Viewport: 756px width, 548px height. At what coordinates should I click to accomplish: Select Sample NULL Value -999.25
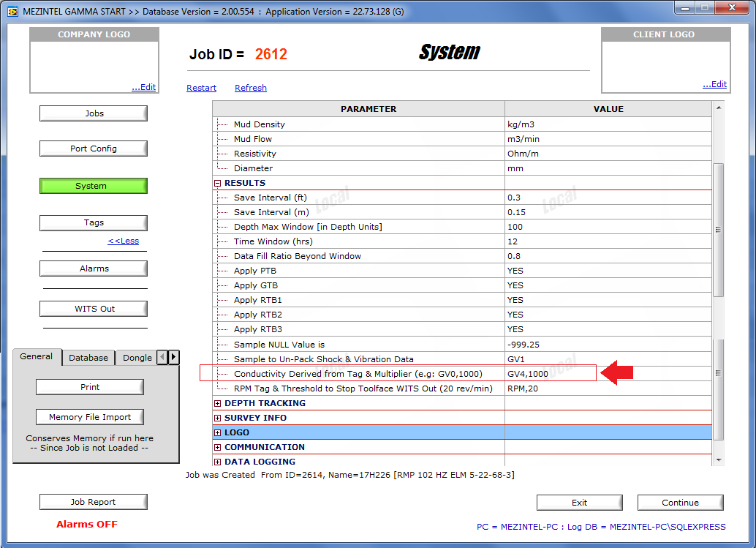[x=608, y=345]
